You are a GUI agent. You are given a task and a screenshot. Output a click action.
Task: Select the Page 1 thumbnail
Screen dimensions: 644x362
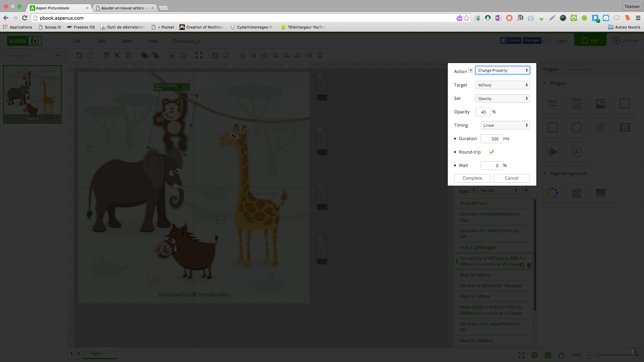(x=32, y=94)
